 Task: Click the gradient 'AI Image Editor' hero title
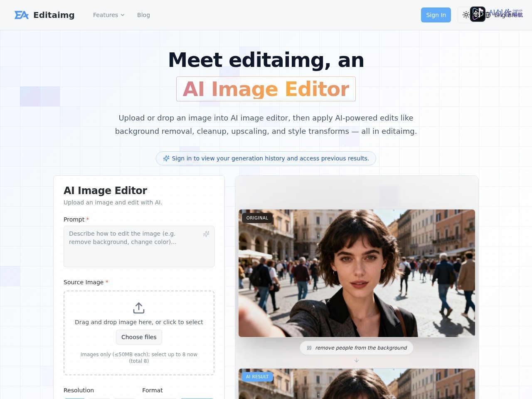coord(266,89)
